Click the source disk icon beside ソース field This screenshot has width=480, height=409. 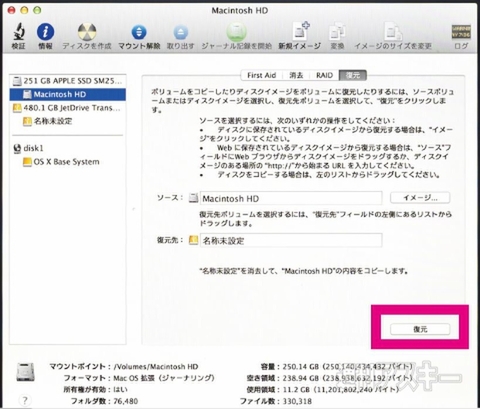(x=193, y=198)
